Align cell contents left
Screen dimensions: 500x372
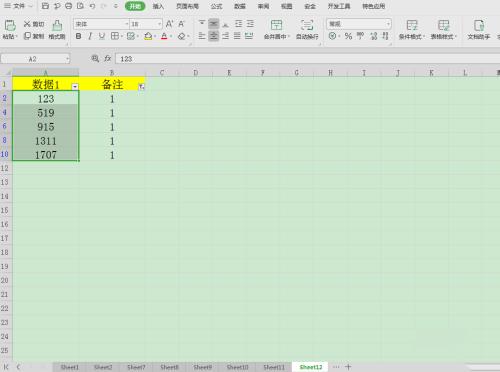point(202,36)
